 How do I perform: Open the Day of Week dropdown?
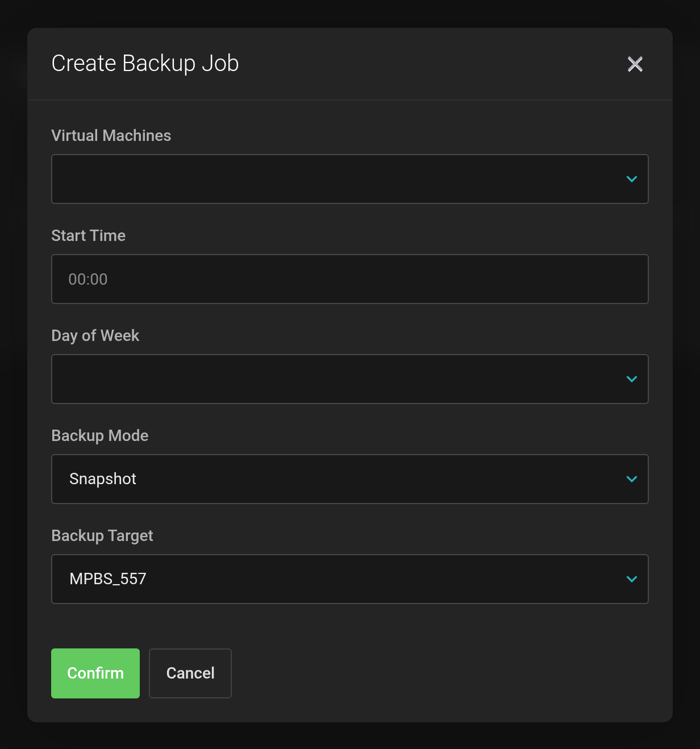click(x=349, y=379)
